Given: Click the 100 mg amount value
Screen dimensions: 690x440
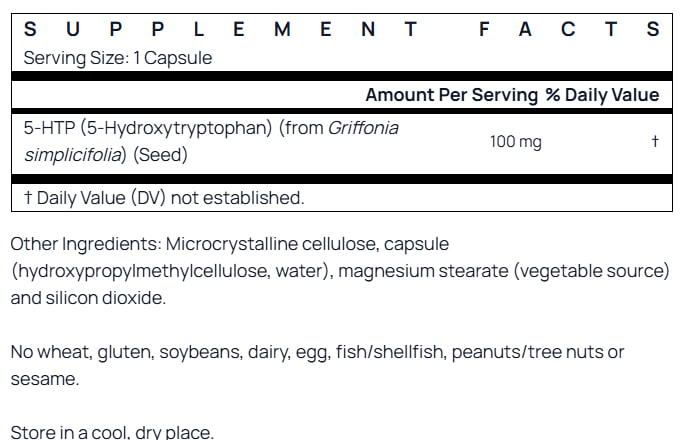Looking at the screenshot, I should tap(515, 142).
